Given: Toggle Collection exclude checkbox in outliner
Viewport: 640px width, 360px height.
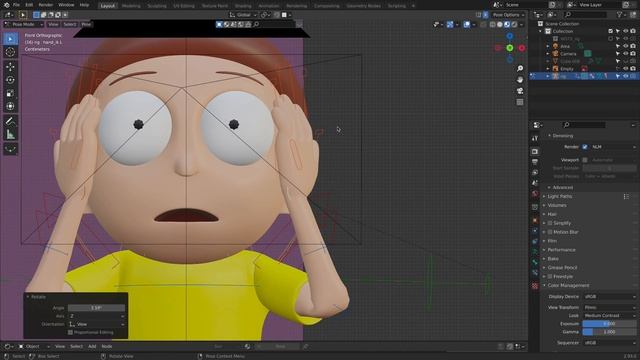Looking at the screenshot, I should 611,31.
